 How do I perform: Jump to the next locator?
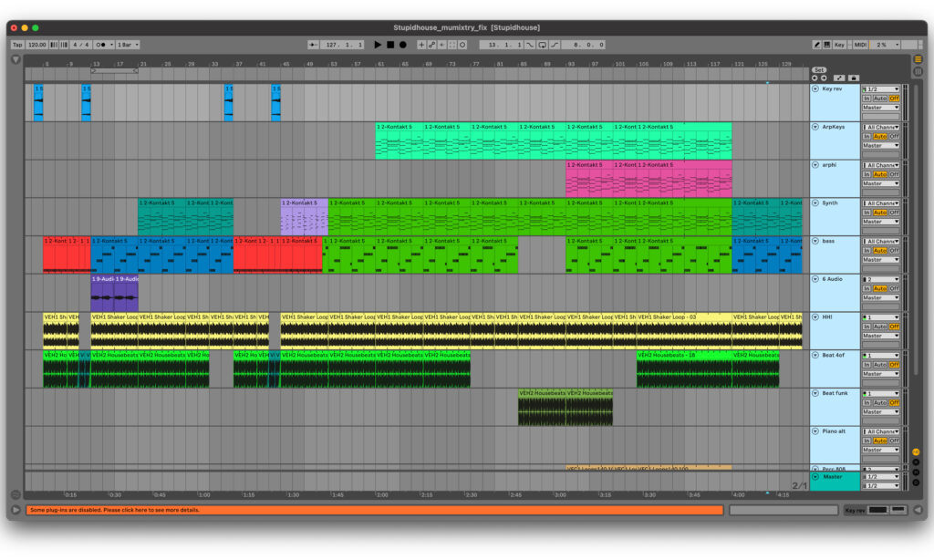coord(824,78)
